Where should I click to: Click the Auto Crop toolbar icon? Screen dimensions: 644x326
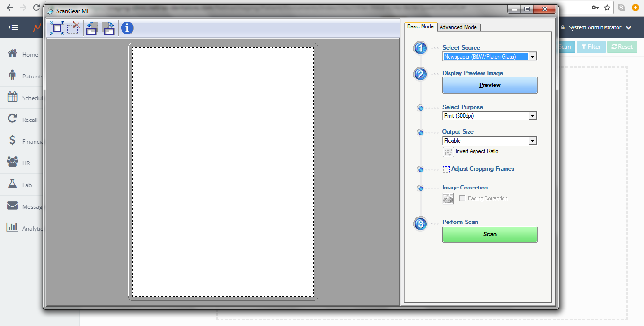pos(57,28)
